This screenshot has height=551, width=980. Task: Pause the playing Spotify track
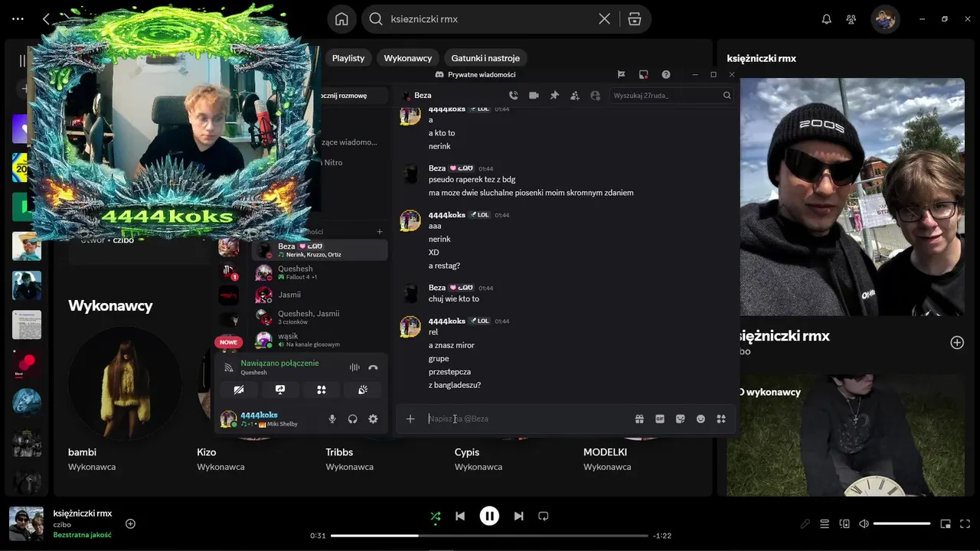tap(489, 517)
